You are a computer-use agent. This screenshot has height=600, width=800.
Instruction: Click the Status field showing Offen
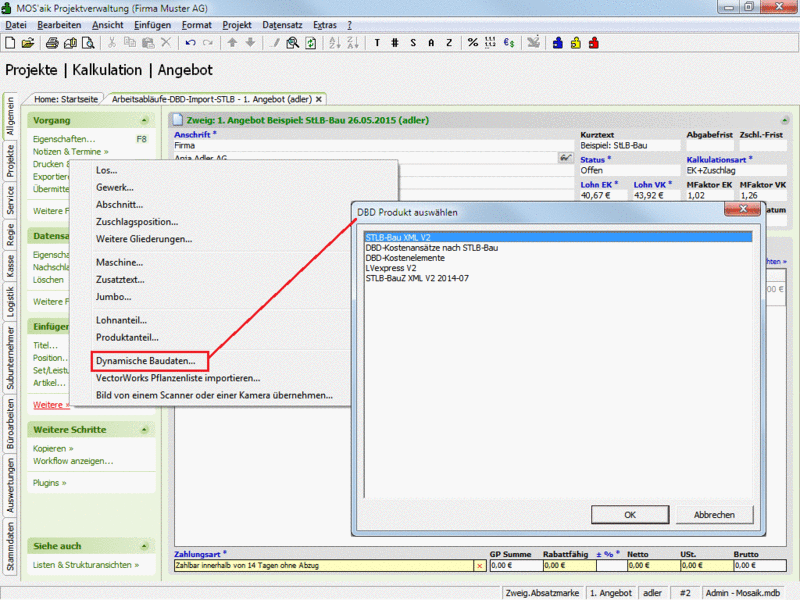point(630,170)
